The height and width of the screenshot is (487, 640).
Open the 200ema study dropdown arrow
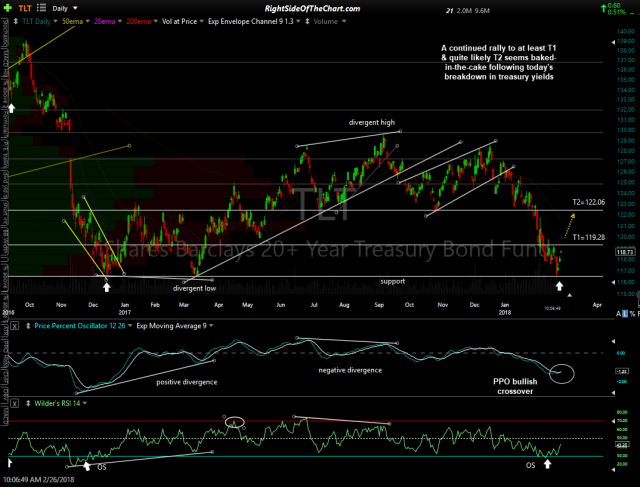coord(155,21)
